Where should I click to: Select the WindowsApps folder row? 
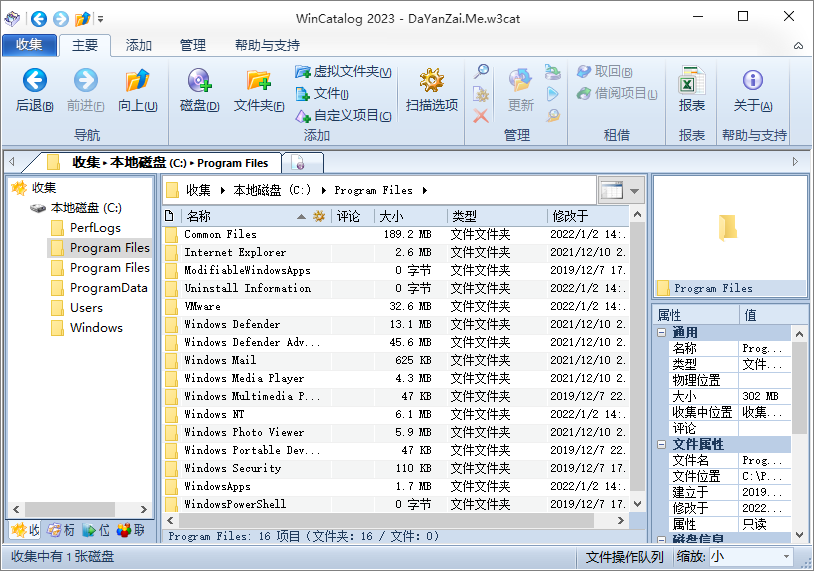(x=397, y=486)
